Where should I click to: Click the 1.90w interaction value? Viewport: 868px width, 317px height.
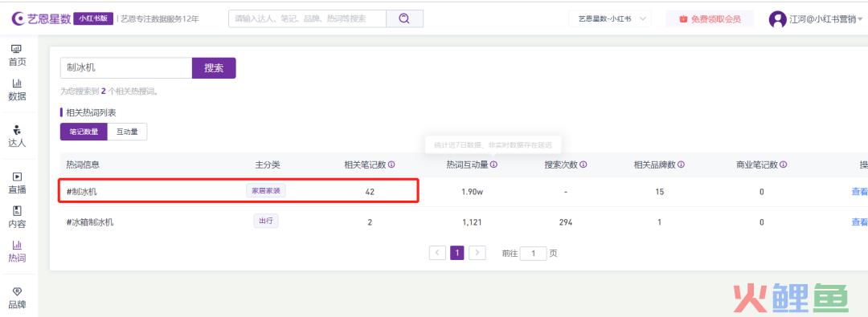point(473,192)
